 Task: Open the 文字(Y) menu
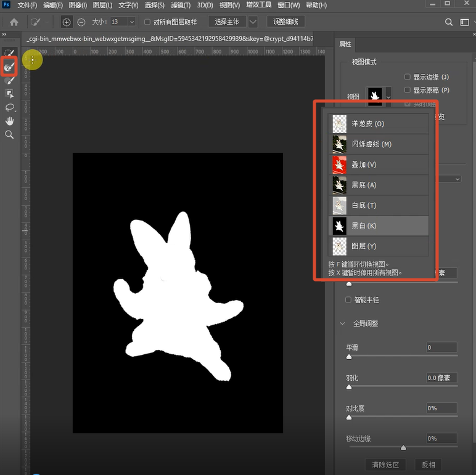pos(128,5)
